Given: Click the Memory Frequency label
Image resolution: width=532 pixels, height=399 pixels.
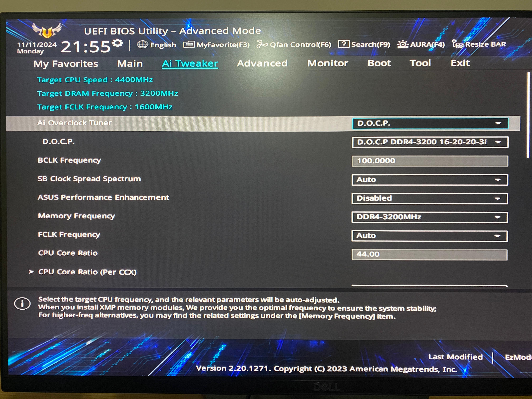Looking at the screenshot, I should 77,216.
